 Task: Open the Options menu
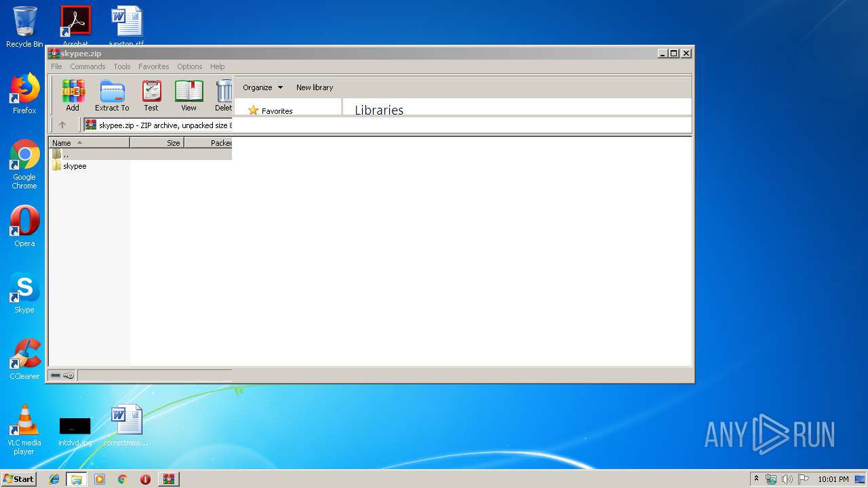coord(190,66)
